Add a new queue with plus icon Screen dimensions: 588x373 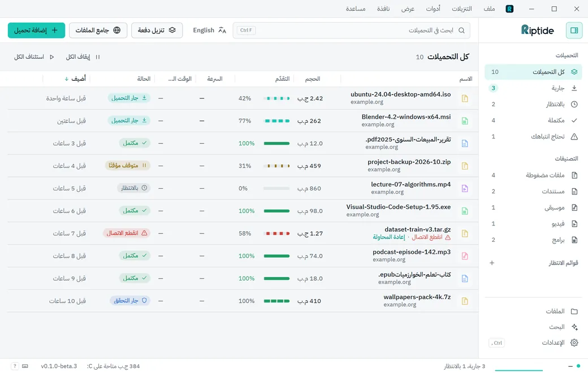[492, 263]
